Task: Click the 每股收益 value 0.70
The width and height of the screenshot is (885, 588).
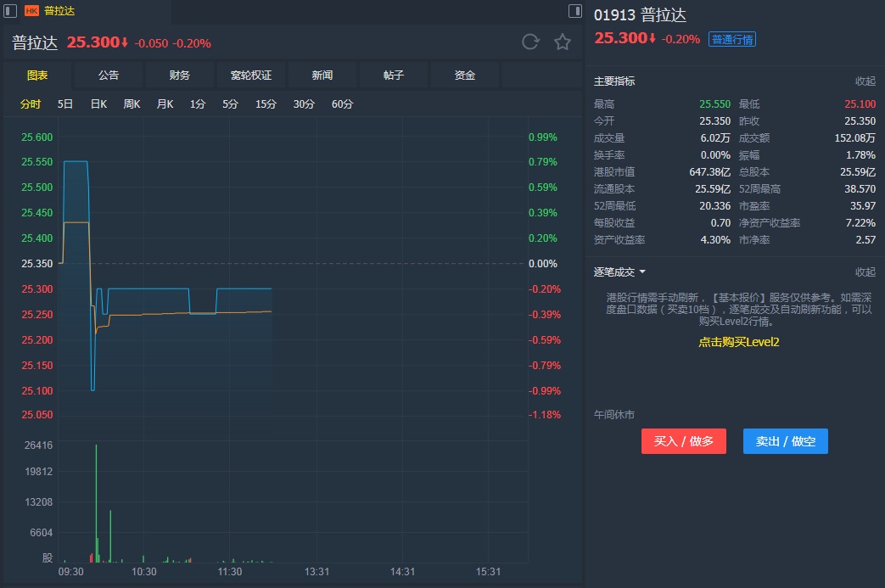Action: 720,222
